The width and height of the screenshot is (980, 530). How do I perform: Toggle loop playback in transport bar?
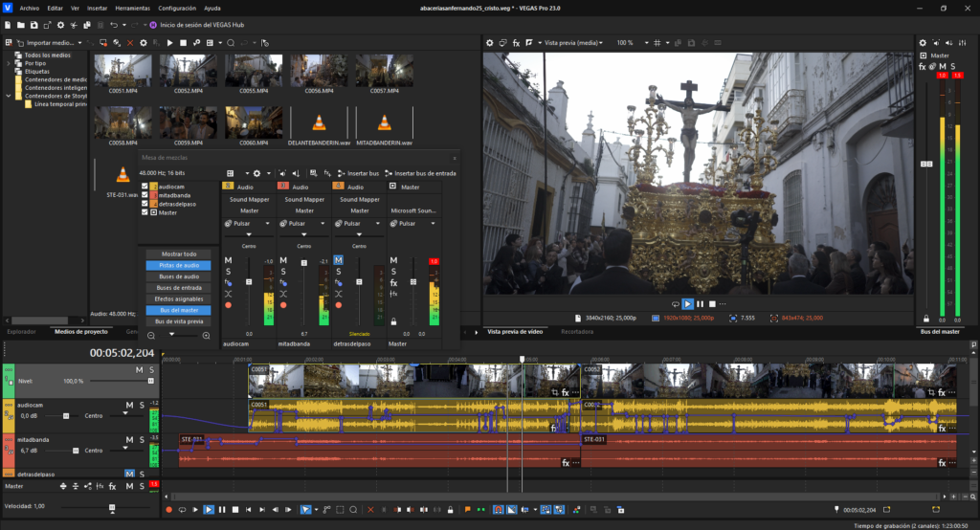pyautogui.click(x=182, y=510)
